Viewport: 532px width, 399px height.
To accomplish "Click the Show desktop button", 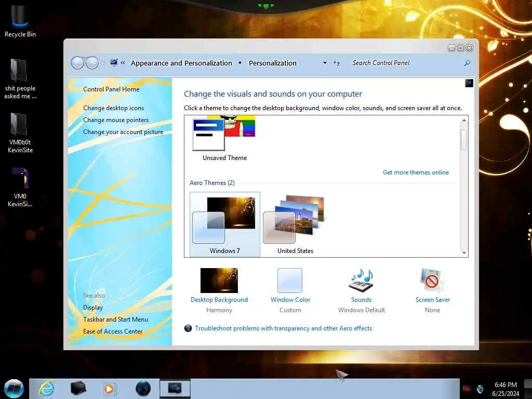I will pyautogui.click(x=528, y=389).
